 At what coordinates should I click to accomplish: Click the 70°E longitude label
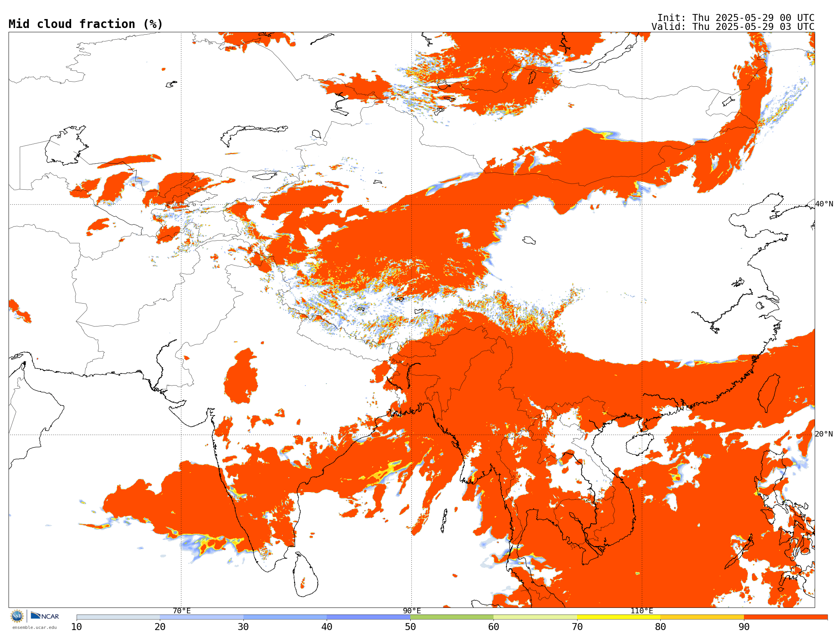(182, 611)
